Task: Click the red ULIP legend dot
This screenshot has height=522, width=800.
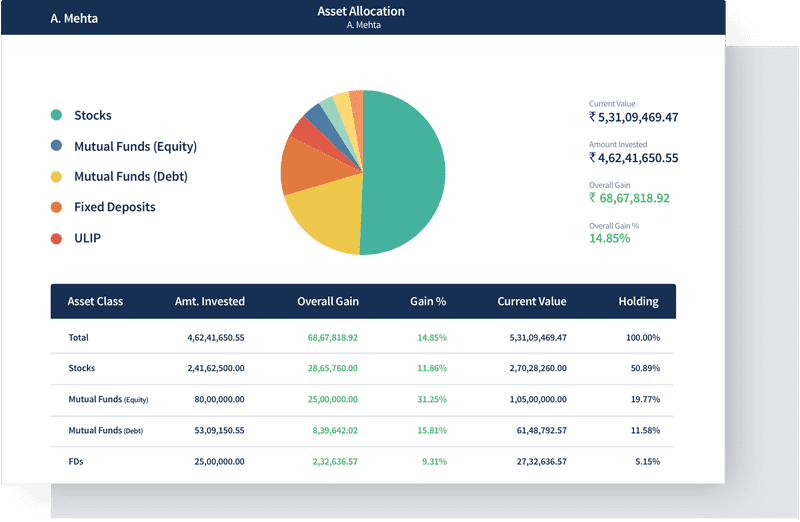Action: 56,238
